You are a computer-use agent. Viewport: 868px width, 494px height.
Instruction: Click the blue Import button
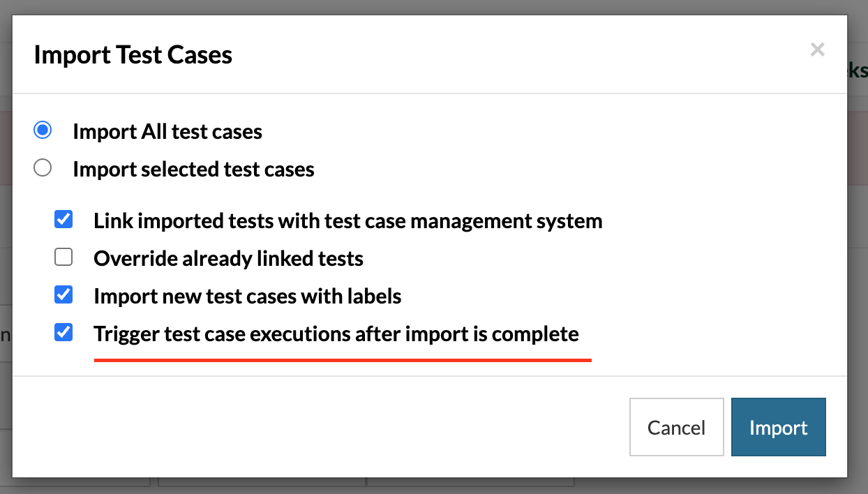[778, 427]
